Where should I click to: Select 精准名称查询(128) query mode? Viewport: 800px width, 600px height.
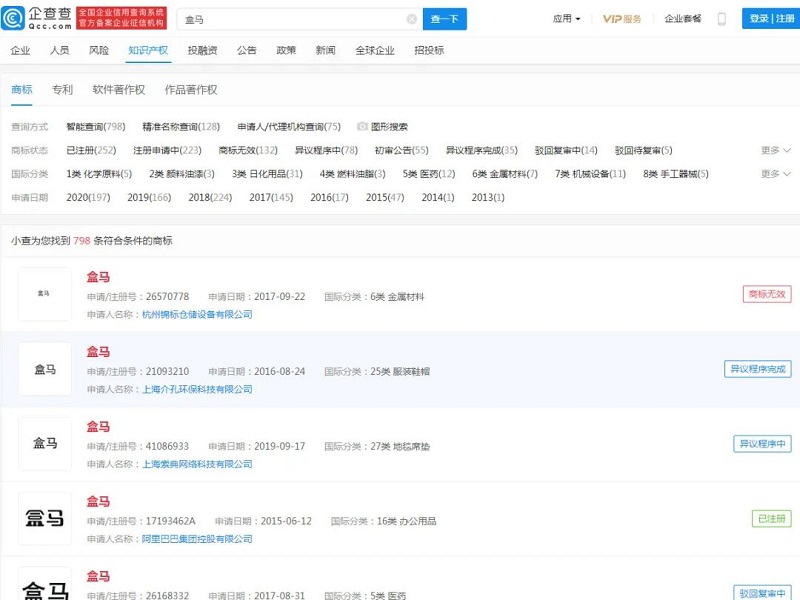click(181, 127)
